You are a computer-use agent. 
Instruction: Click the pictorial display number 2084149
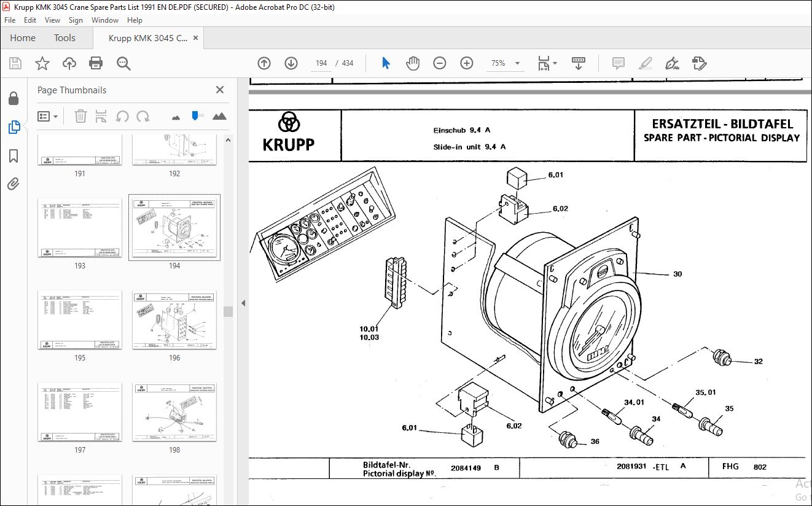click(466, 468)
